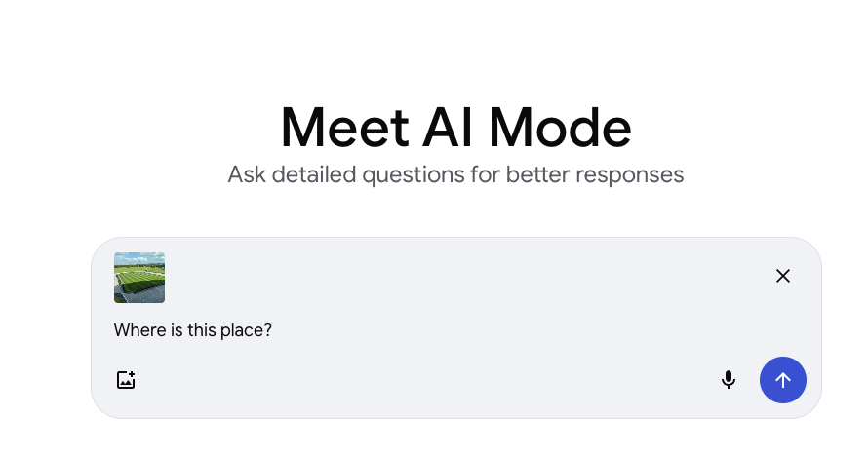The height and width of the screenshot is (456, 868).
Task: Open the attached field image thumbnail
Action: pos(139,278)
